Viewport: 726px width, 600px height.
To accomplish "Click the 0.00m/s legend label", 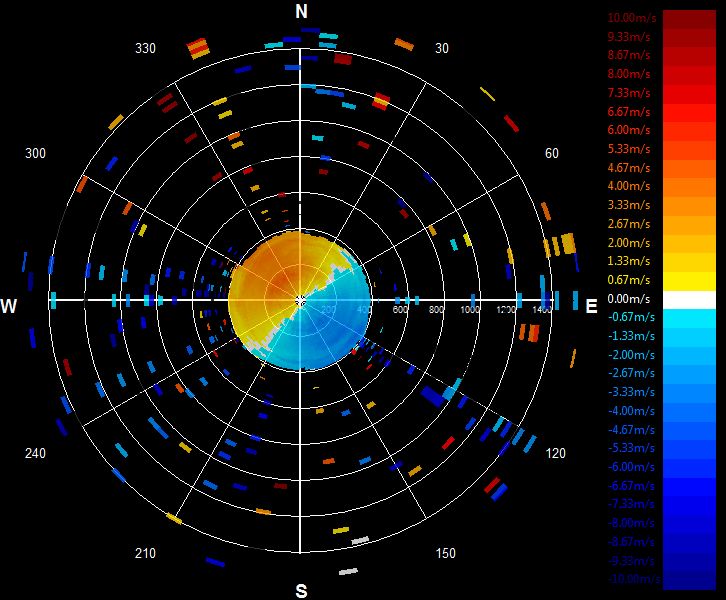I will click(x=629, y=299).
